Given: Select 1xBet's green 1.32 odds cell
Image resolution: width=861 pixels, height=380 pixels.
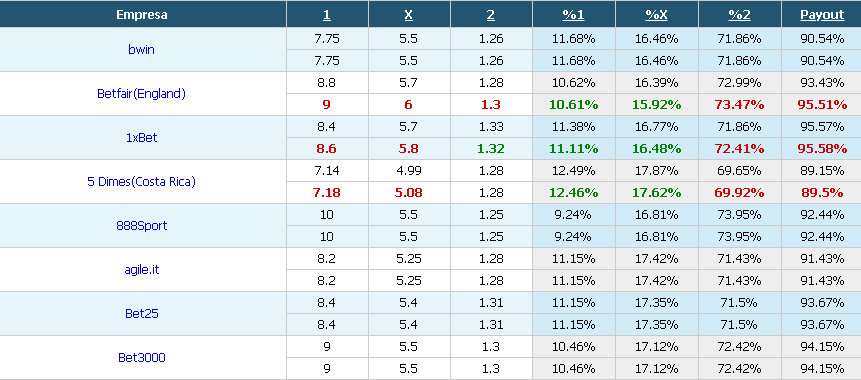Looking at the screenshot, I should tap(491, 148).
